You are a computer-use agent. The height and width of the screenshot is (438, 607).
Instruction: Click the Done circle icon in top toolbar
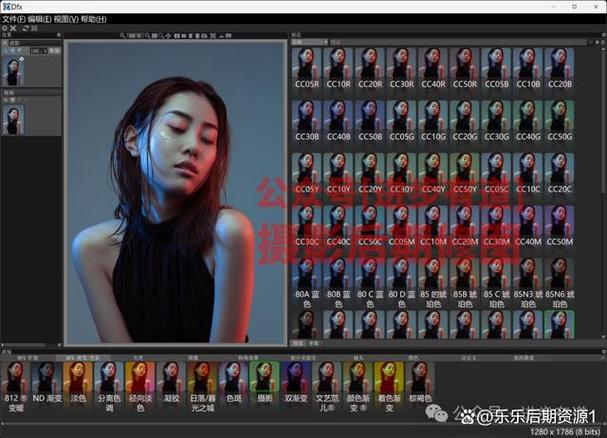[x=5, y=28]
